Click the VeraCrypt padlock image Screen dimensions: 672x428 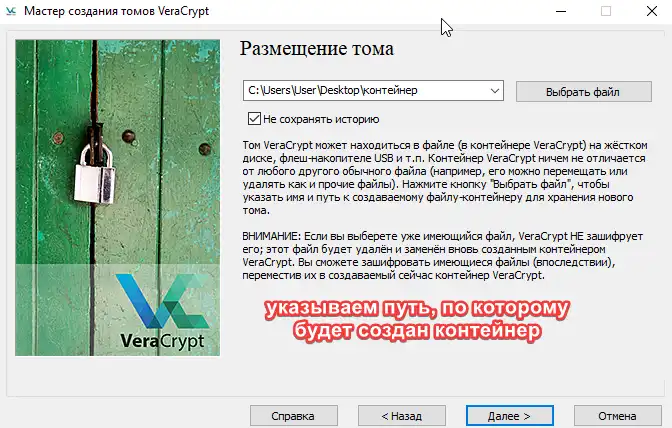pos(117,198)
